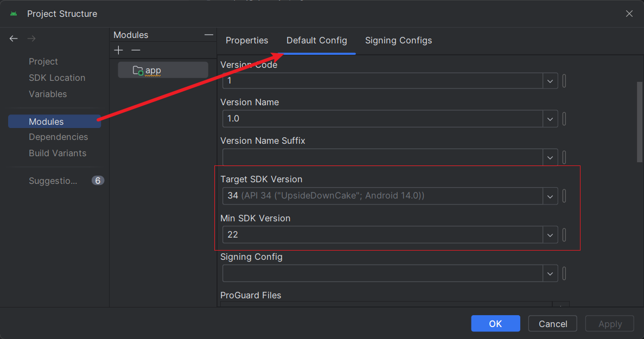Click the Cancel button
Viewport: 644px width, 339px height.
click(553, 323)
